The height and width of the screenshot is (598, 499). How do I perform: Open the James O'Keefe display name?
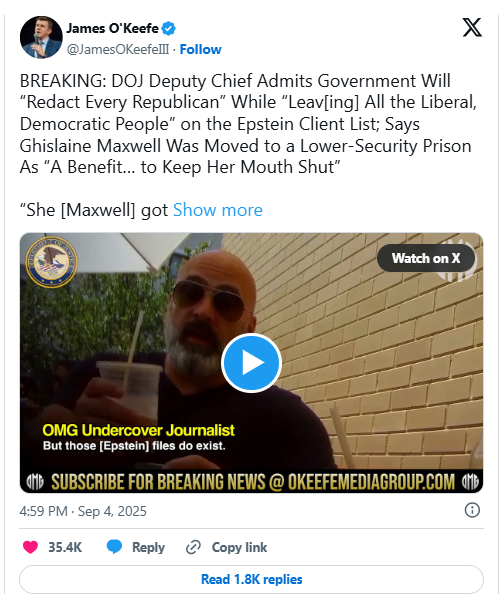pyautogui.click(x=113, y=28)
